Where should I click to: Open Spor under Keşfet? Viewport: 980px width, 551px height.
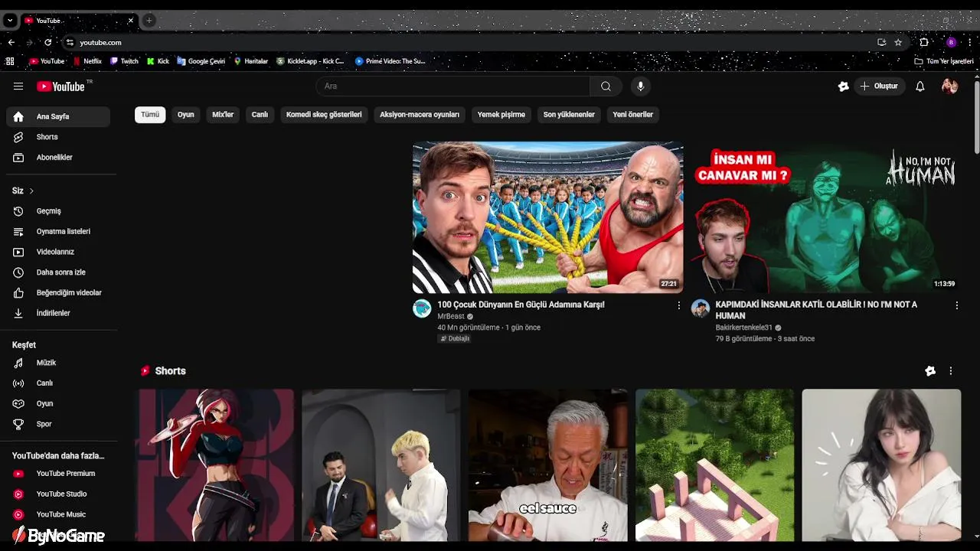(x=58, y=424)
